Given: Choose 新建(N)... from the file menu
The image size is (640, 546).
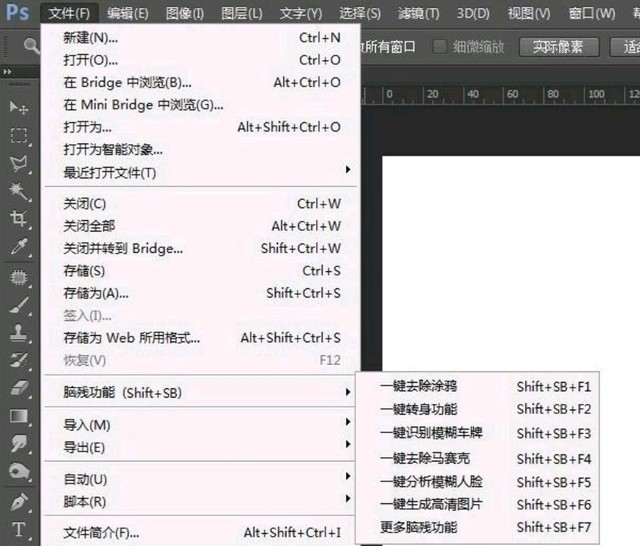Looking at the screenshot, I should [201, 38].
